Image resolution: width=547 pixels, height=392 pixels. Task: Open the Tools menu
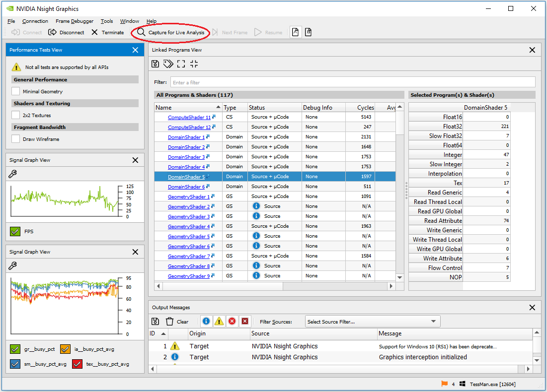coord(107,21)
